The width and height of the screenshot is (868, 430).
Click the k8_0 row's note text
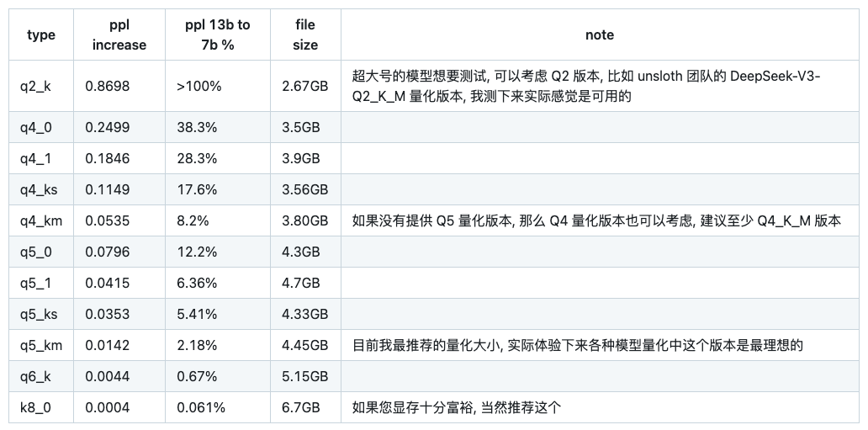[457, 407]
